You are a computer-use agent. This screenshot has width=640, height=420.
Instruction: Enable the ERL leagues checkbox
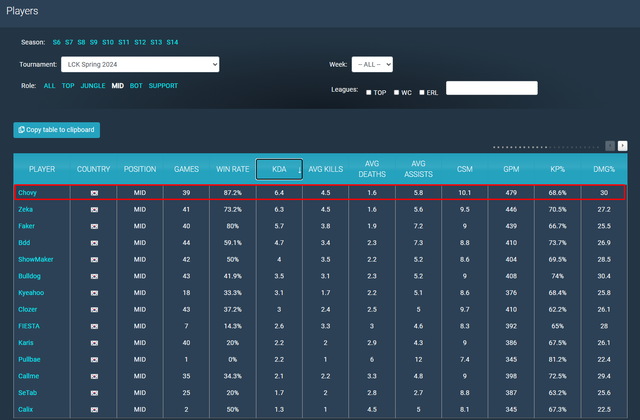coord(422,92)
